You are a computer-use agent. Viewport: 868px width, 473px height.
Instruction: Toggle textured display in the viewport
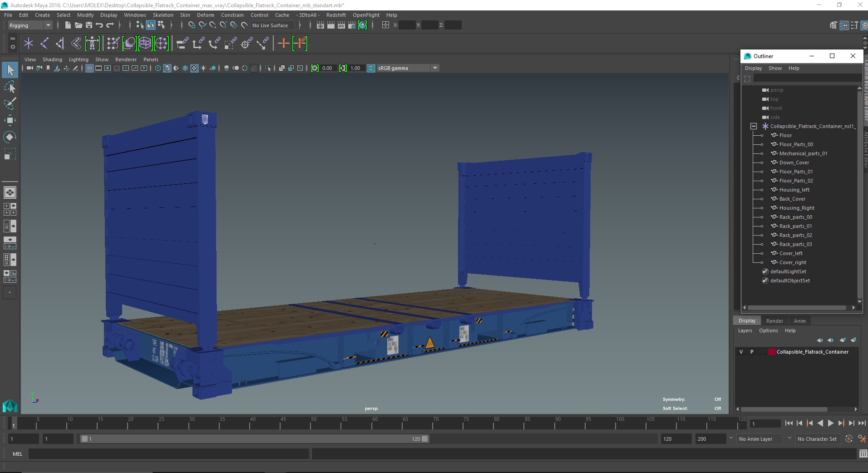pyautogui.click(x=194, y=68)
